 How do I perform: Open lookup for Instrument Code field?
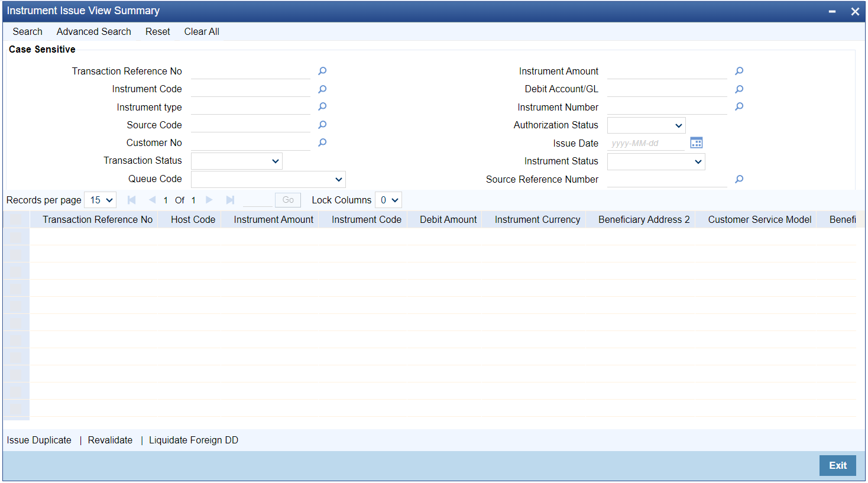[322, 89]
